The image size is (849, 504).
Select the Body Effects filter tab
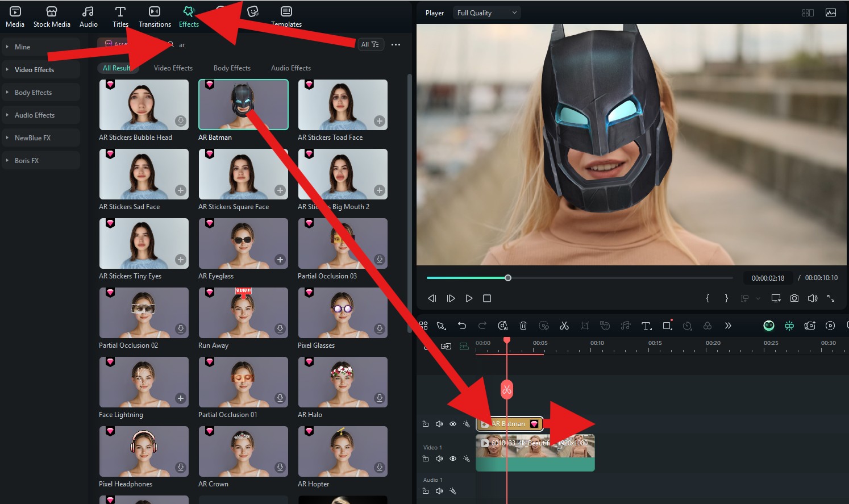(232, 68)
